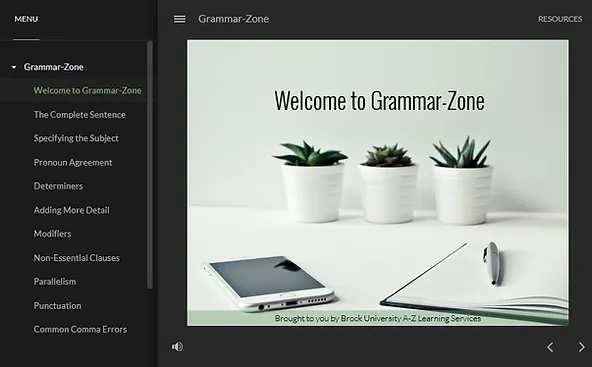The height and width of the screenshot is (367, 592).
Task: Jump to Adding More Detail lesson
Action: click(x=71, y=210)
